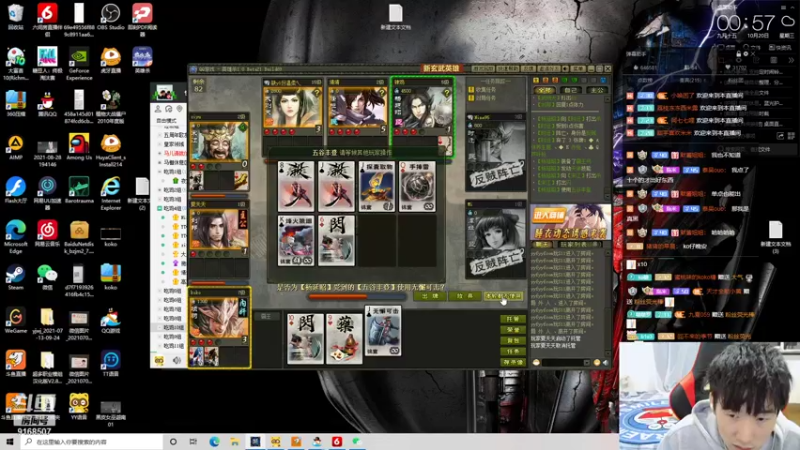
Task: Open the OBS Studio desktop shortcut
Action: pyautogui.click(x=110, y=17)
